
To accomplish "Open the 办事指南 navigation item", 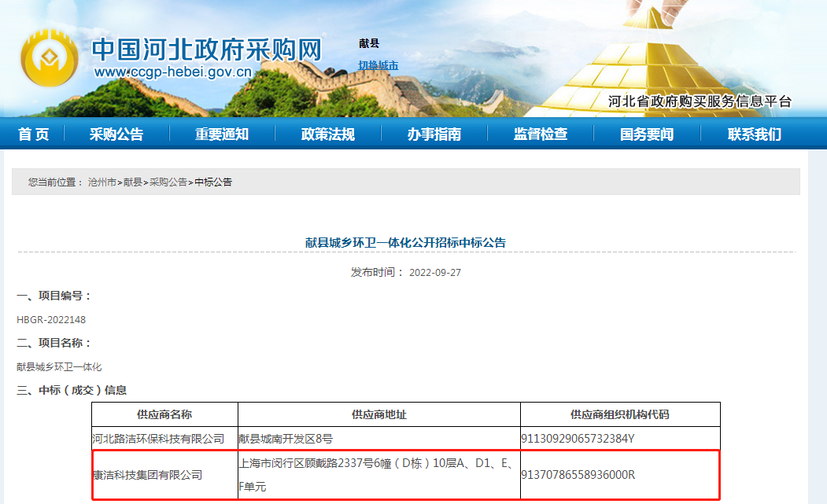I will [434, 134].
